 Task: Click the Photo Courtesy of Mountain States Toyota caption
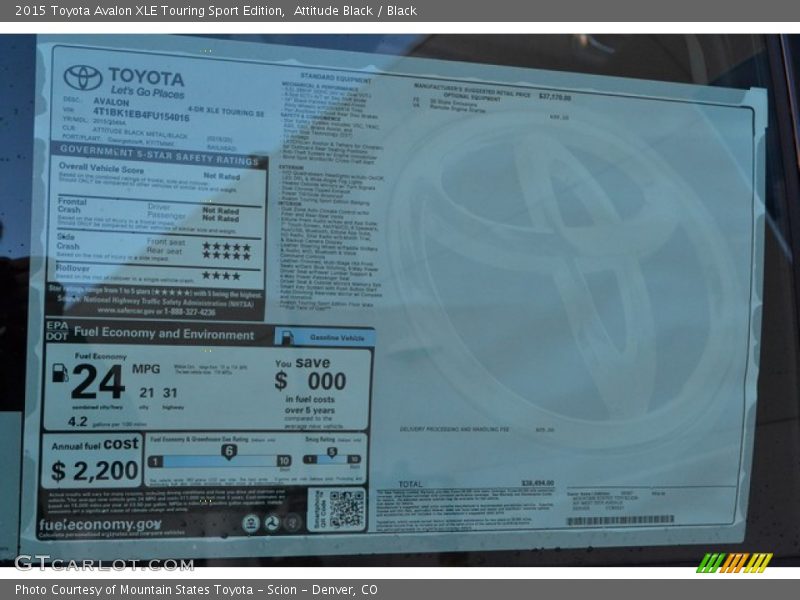tap(196, 589)
